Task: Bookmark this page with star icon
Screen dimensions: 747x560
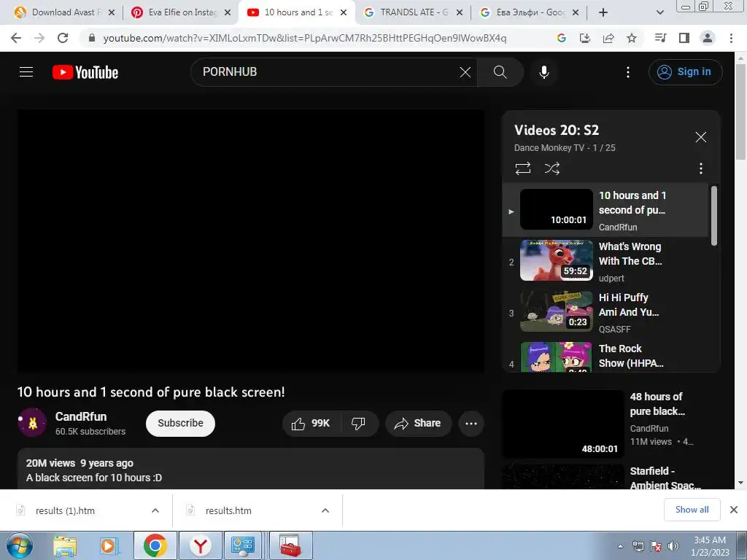Action: [632, 38]
